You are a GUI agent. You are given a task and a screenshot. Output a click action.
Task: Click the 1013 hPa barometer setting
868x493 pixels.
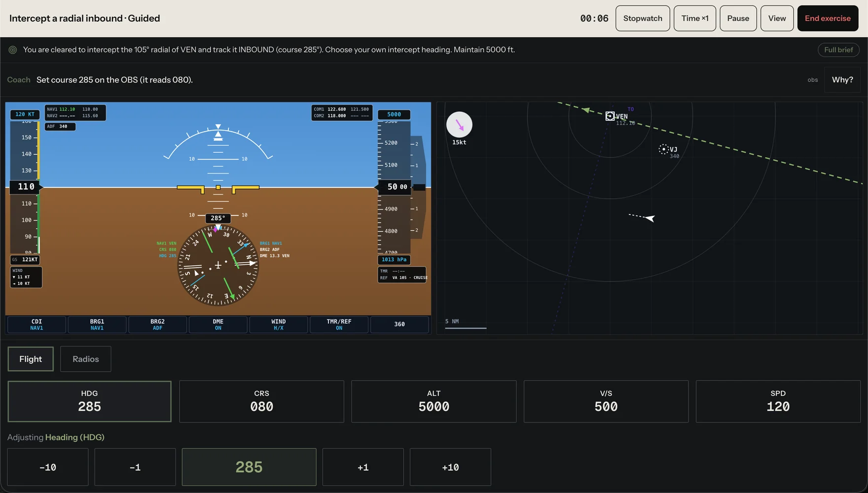coord(394,259)
